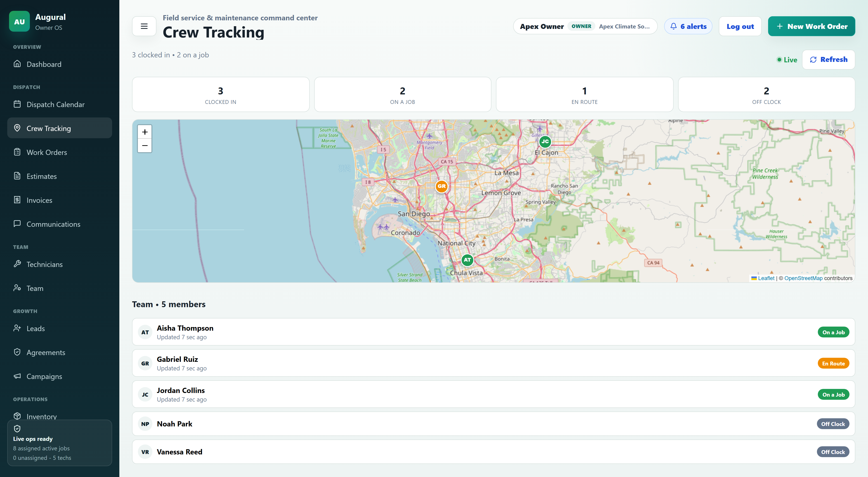
Task: Click the Leads person-plus icon
Action: coord(17,328)
